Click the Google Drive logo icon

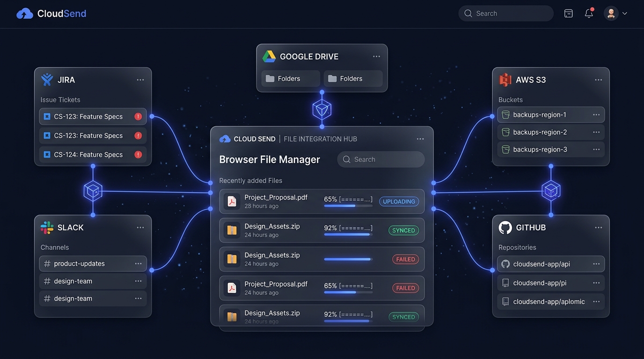point(269,57)
